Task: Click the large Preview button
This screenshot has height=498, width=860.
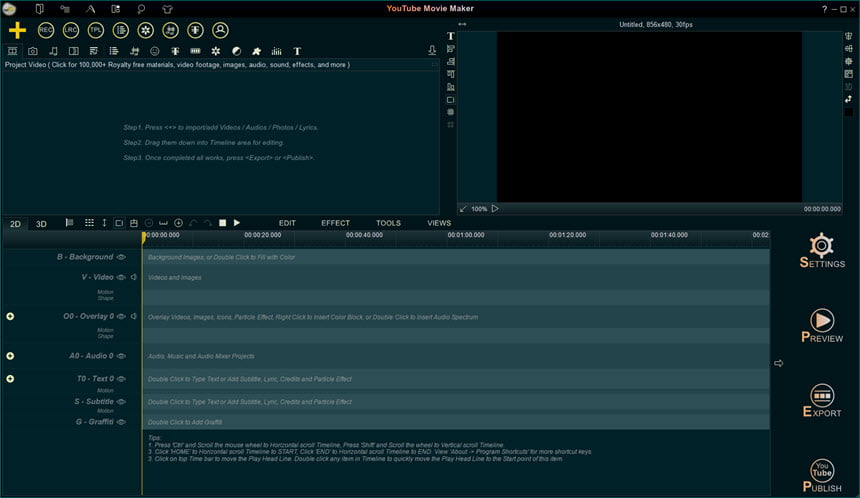Action: 822,326
